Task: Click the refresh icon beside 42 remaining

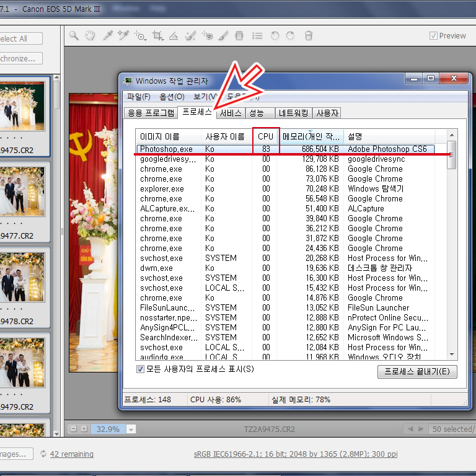Action: (x=43, y=454)
